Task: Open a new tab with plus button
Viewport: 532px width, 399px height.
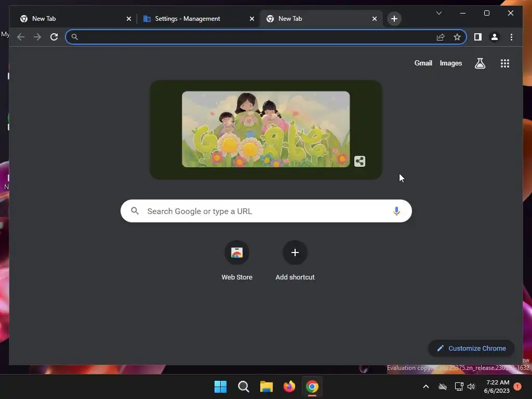Action: 394,19
